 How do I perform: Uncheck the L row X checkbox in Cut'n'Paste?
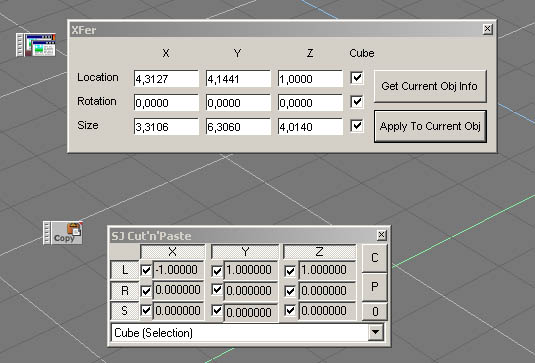point(146,271)
